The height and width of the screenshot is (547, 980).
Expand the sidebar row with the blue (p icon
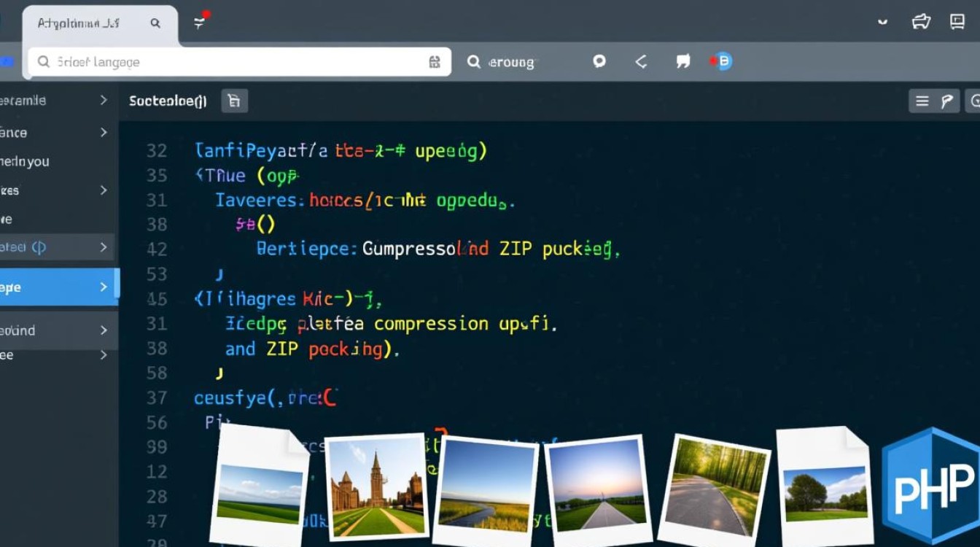pyautogui.click(x=104, y=247)
